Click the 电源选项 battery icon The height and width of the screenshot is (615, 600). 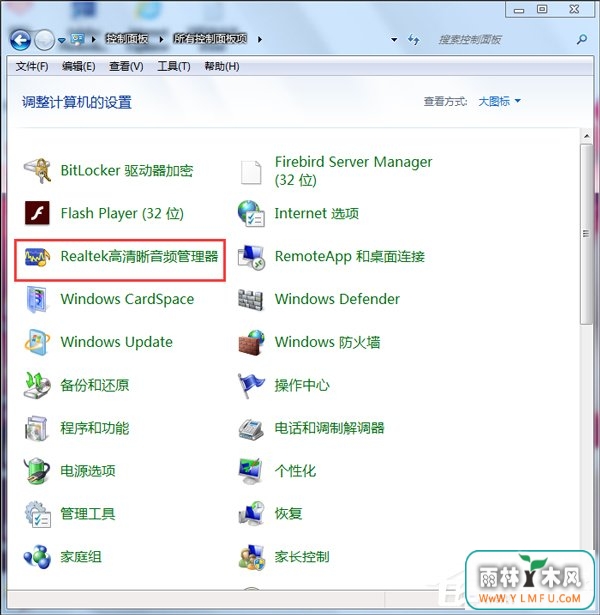37,471
